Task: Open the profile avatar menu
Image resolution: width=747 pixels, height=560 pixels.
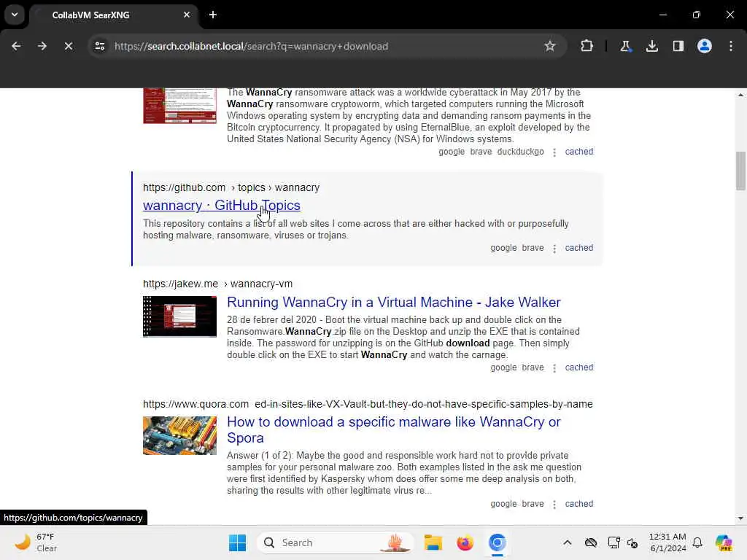Action: [x=705, y=46]
